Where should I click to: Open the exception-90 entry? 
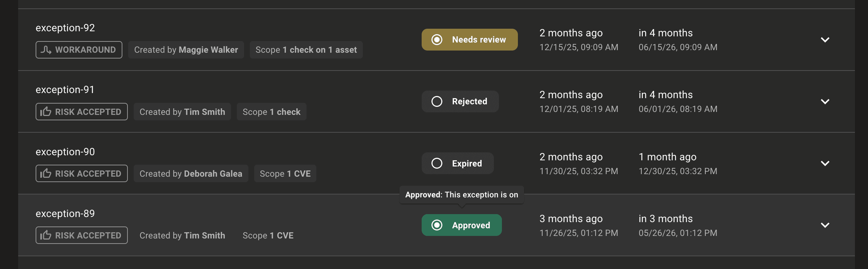coord(65,152)
